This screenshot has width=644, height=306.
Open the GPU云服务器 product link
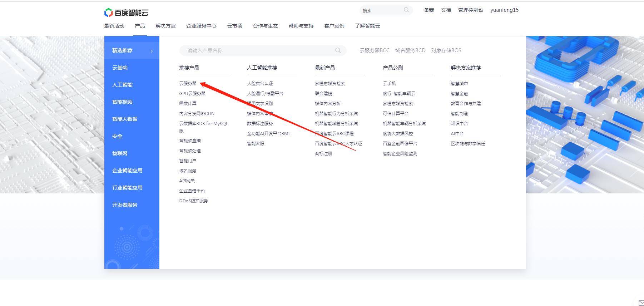coord(192,93)
